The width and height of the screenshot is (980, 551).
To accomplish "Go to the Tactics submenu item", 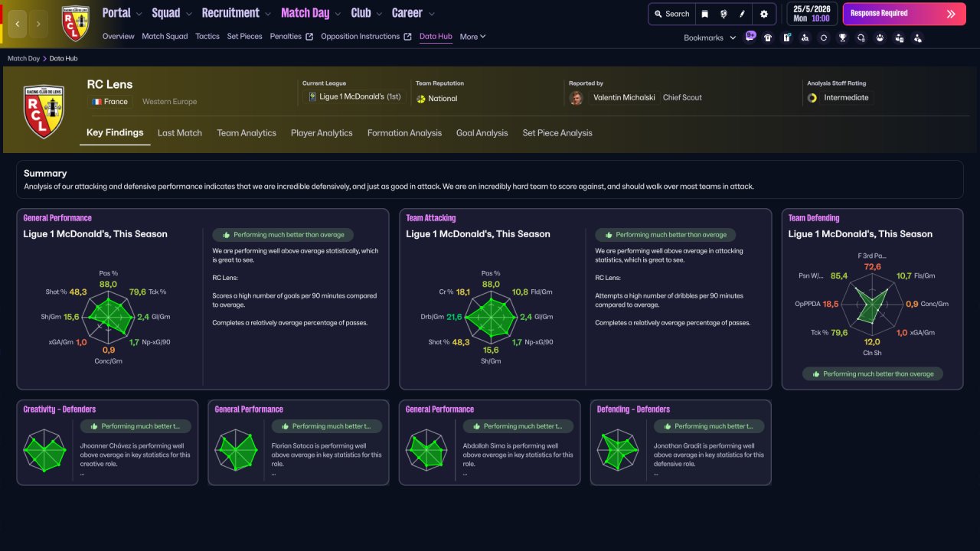I will [207, 37].
